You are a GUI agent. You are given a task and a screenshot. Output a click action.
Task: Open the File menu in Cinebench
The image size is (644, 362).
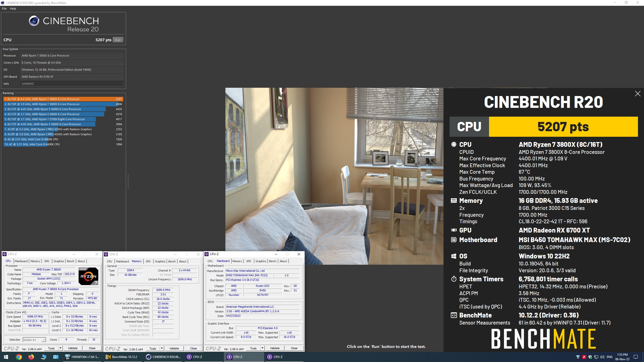click(x=4, y=9)
